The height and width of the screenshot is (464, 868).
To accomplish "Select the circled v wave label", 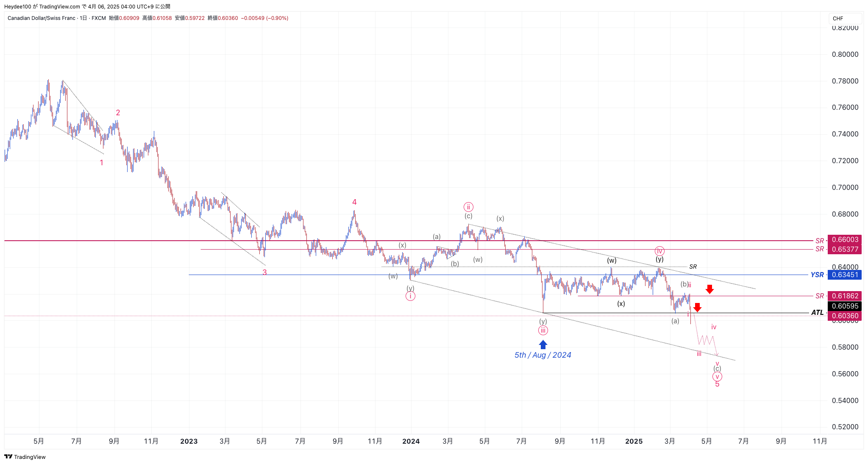I will [x=717, y=376].
